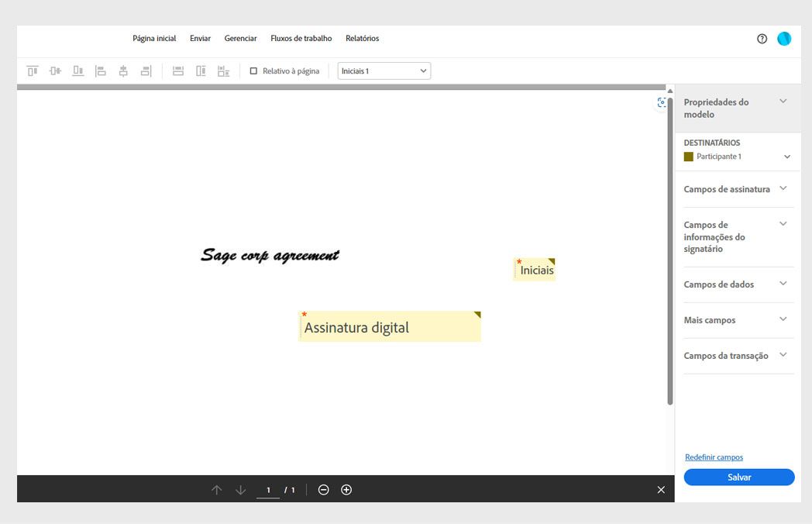Zoom in with the plus icon

tap(346, 490)
